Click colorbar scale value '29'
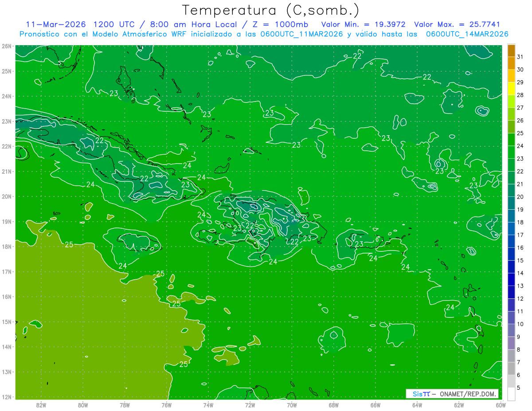Image resolution: width=532 pixels, height=411 pixels. [520, 82]
